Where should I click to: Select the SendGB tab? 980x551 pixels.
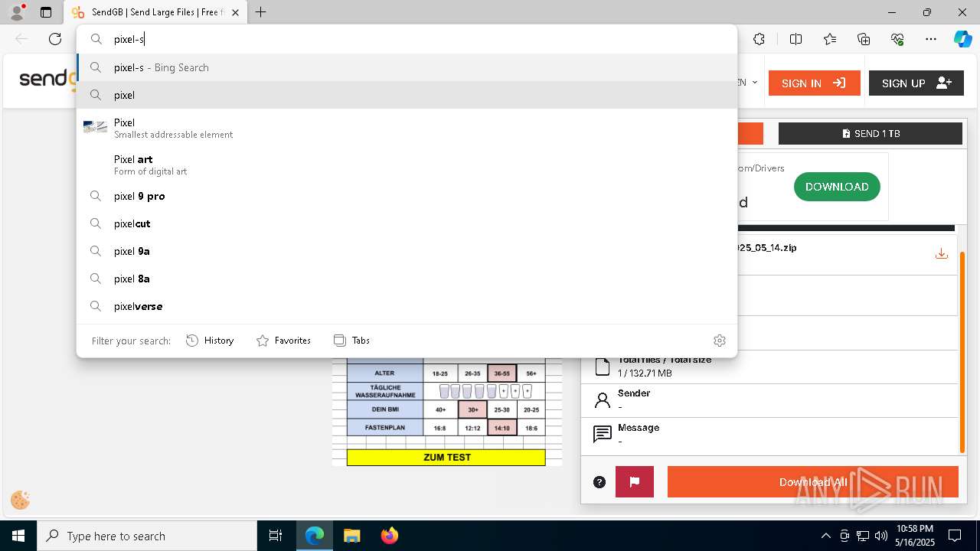tap(155, 12)
